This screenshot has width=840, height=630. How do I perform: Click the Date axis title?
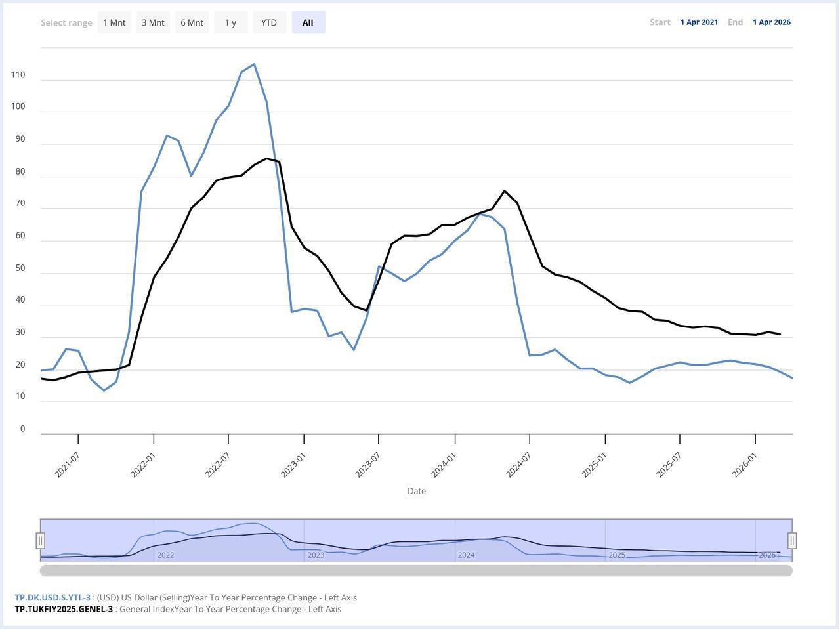click(416, 490)
